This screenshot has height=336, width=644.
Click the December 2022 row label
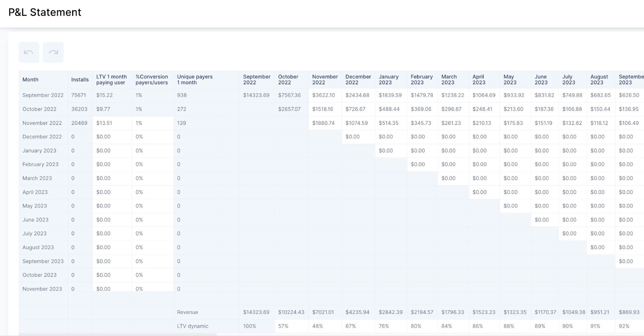(x=42, y=137)
